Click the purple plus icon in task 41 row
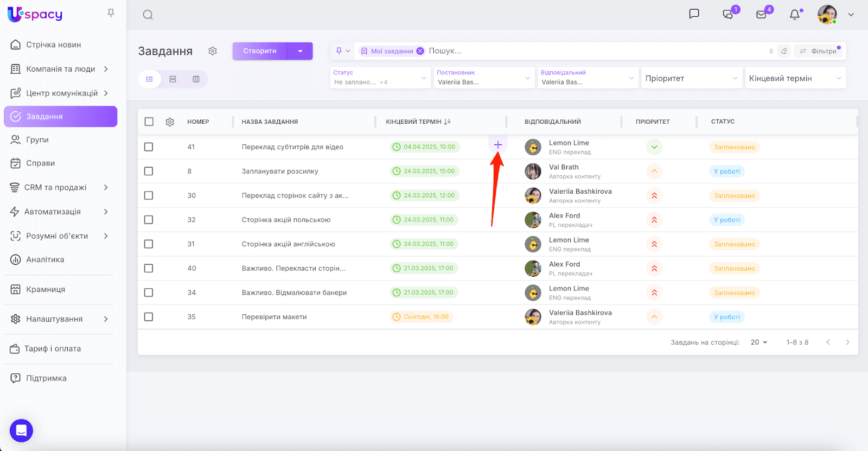868x451 pixels. point(497,145)
